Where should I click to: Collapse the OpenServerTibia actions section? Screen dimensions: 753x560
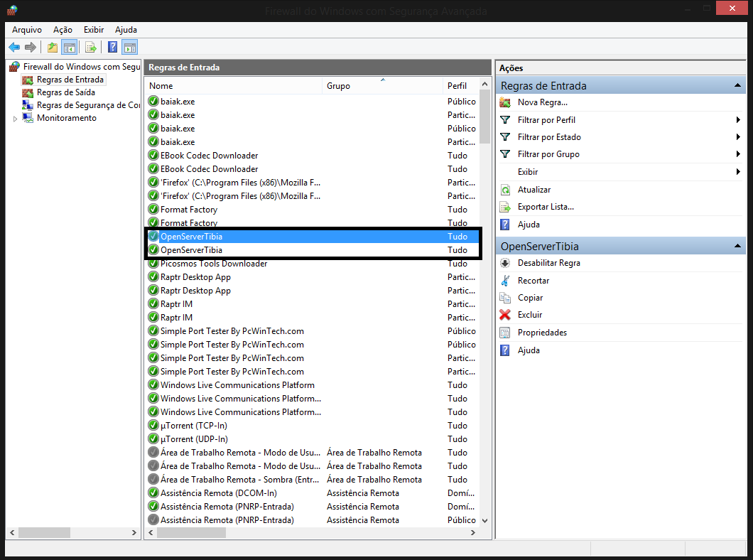[737, 246]
